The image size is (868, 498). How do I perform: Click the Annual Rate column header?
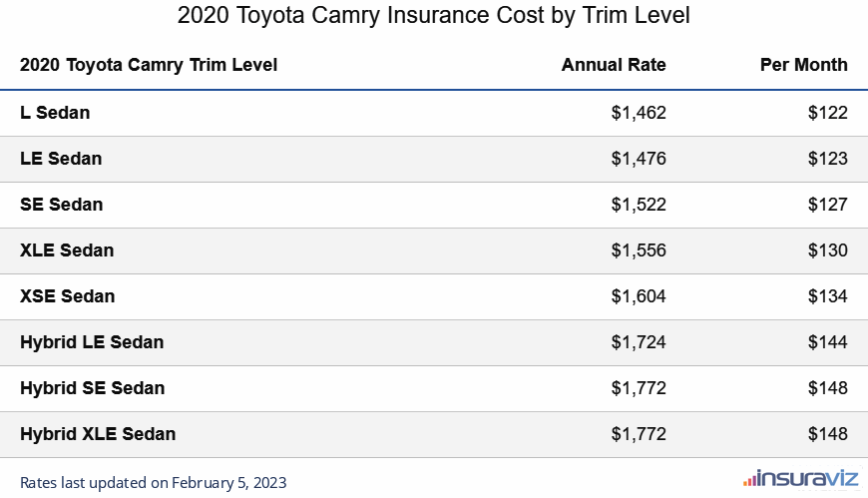(x=614, y=65)
